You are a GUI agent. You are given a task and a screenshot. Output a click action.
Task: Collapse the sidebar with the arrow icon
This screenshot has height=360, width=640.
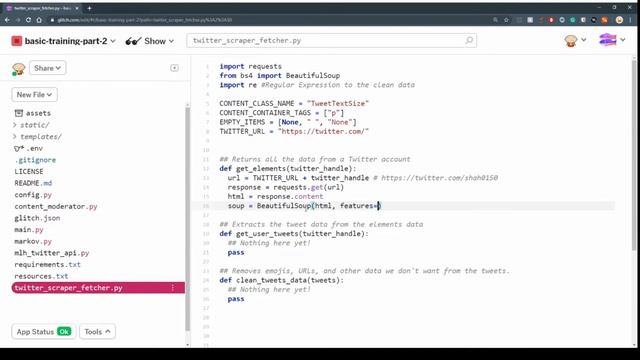click(x=174, y=68)
